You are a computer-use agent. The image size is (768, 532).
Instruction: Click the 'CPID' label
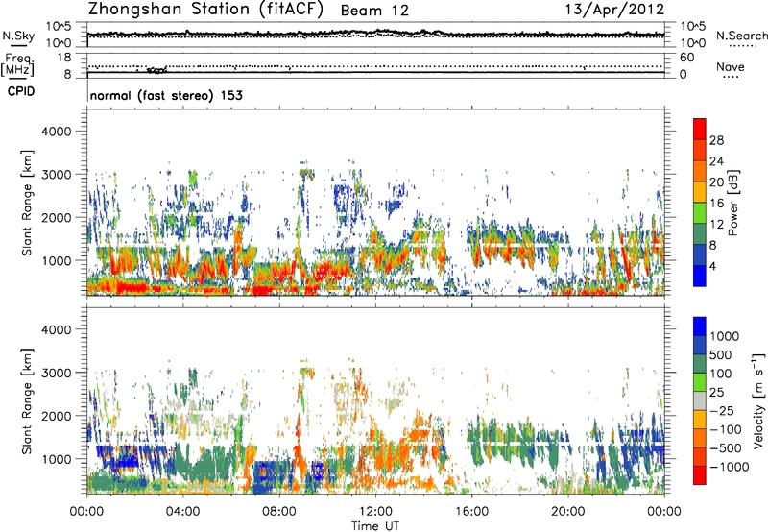click(x=21, y=91)
